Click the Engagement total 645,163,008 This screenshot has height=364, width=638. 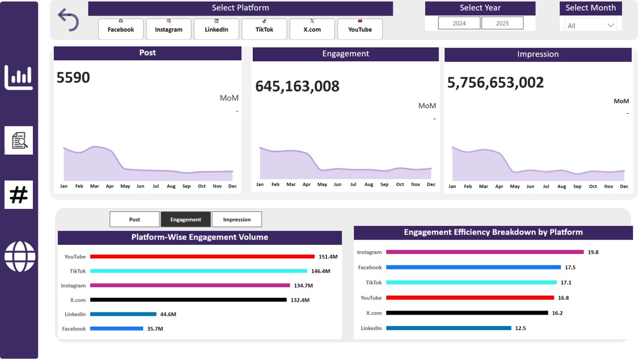[297, 86]
